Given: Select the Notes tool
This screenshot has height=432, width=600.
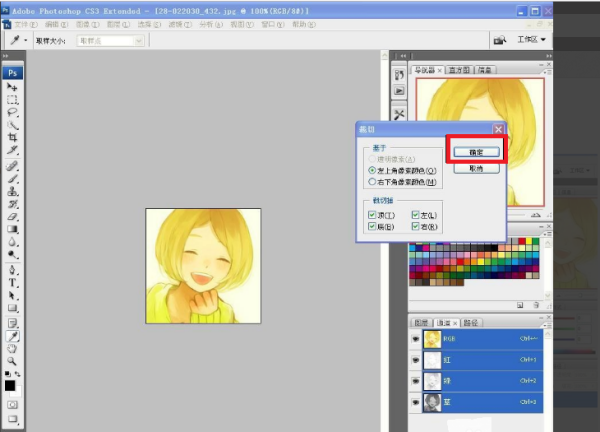Looking at the screenshot, I should (12, 323).
